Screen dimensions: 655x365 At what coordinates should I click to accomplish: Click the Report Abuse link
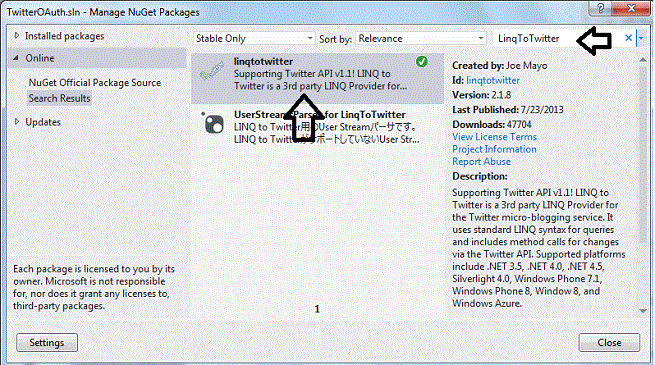481,162
